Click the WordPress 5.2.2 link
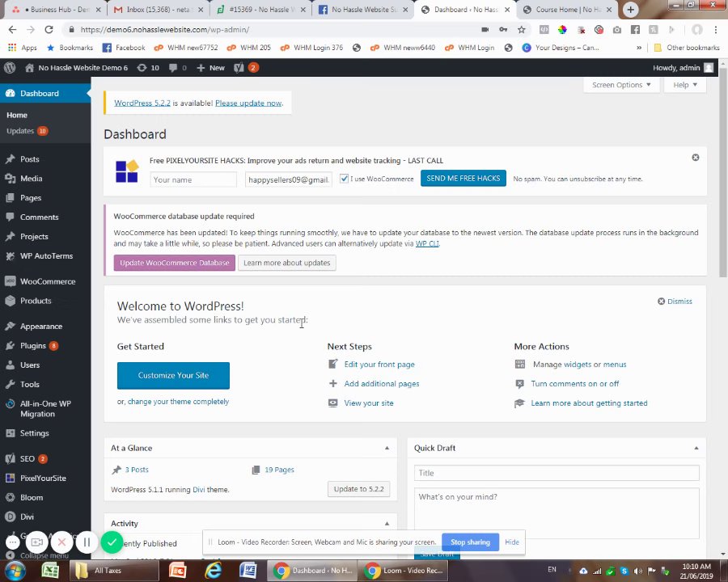This screenshot has width=728, height=582. (x=142, y=103)
